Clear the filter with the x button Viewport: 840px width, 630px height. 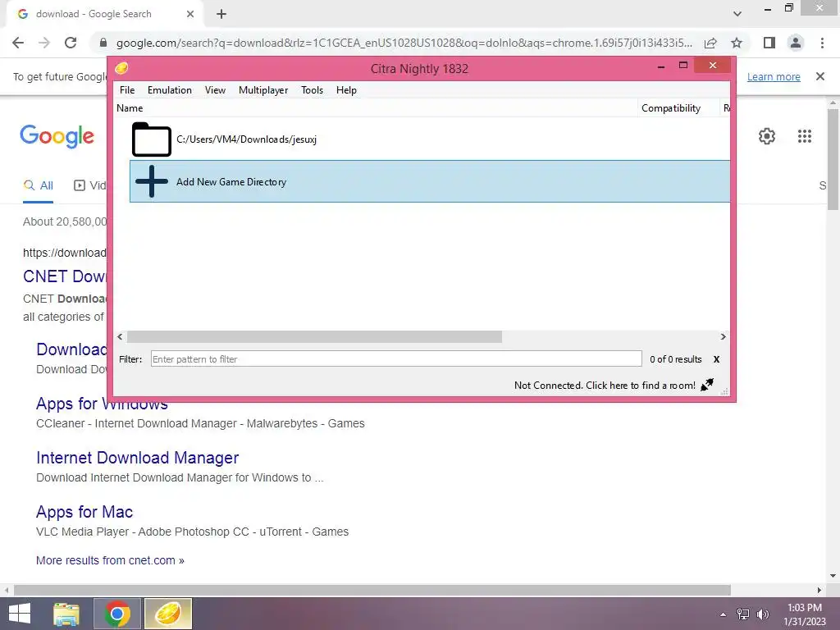716,359
